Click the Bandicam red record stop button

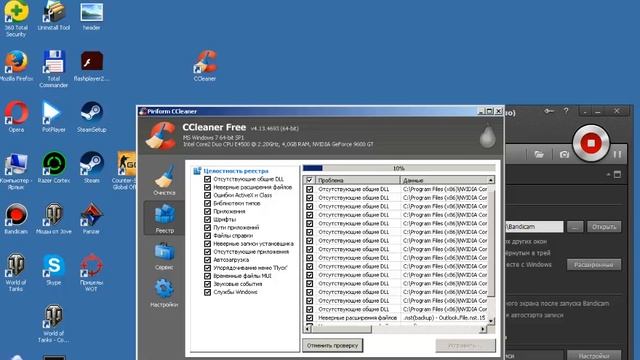(591, 143)
